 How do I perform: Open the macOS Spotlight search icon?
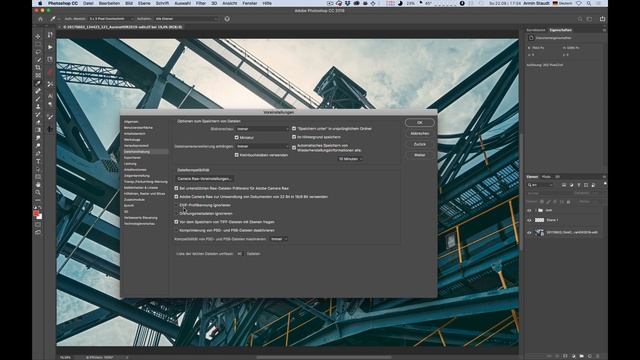[589, 3]
